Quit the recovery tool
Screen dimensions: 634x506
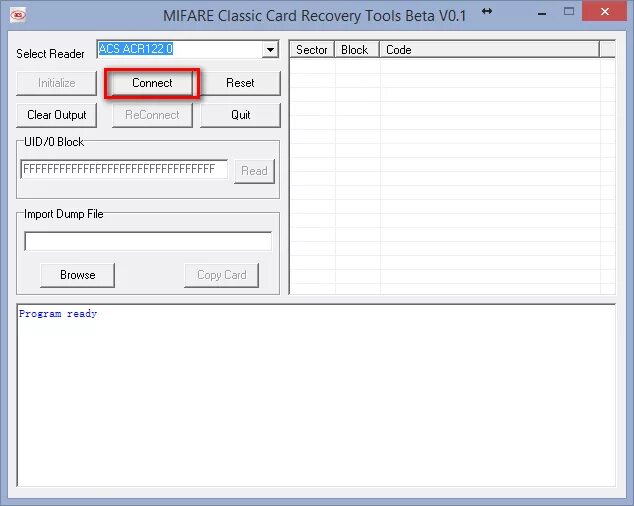[x=240, y=115]
